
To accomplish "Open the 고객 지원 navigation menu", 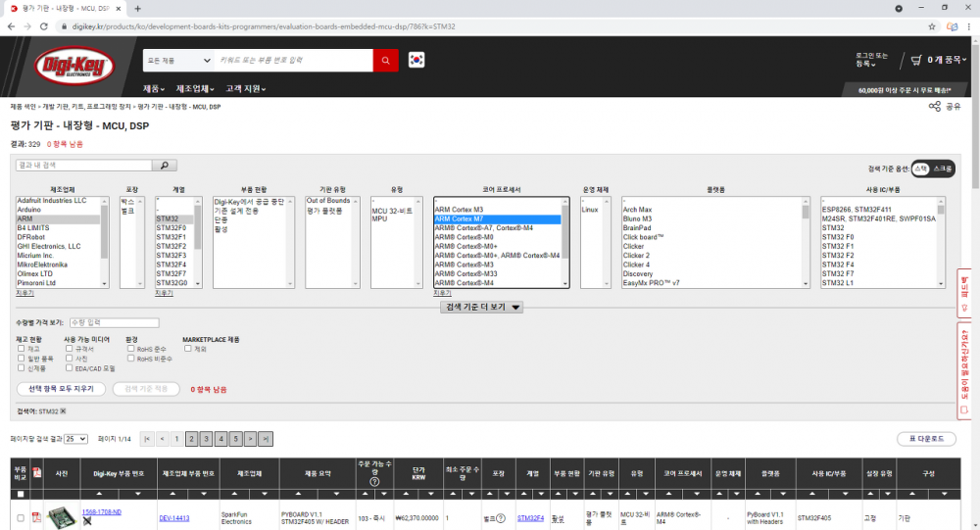I will (x=246, y=89).
